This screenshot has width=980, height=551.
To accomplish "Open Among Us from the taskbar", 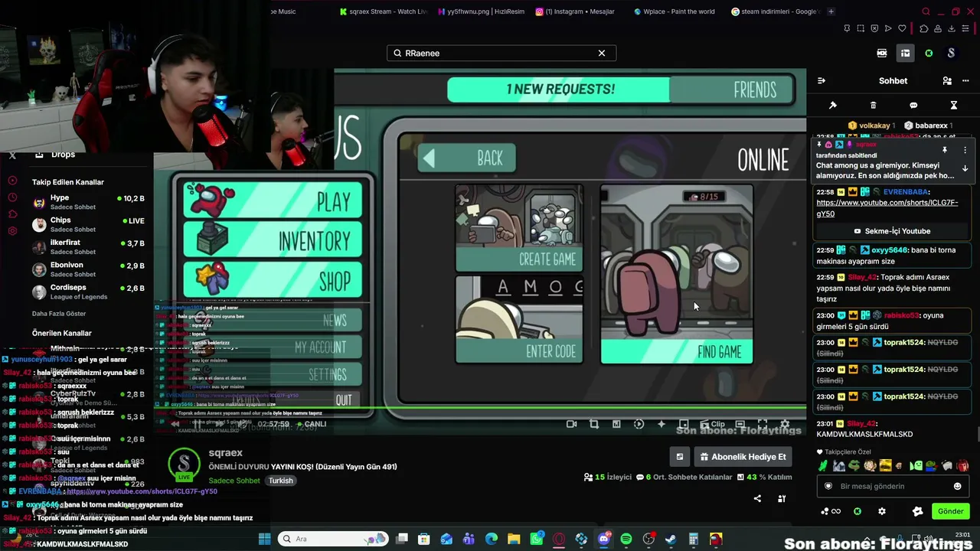I will click(x=715, y=539).
